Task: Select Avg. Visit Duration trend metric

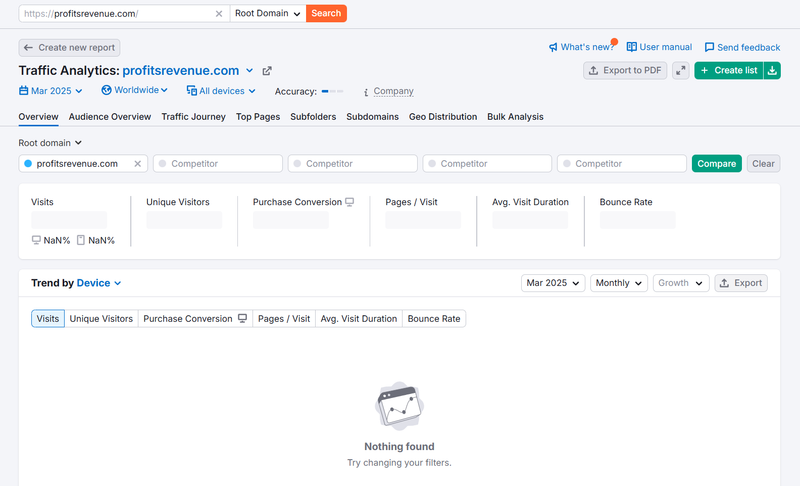Action: click(359, 319)
